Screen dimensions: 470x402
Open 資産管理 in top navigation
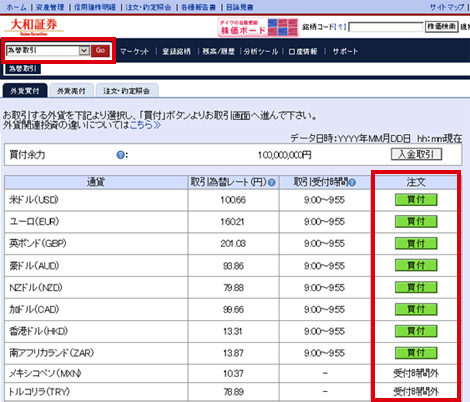(x=50, y=7)
